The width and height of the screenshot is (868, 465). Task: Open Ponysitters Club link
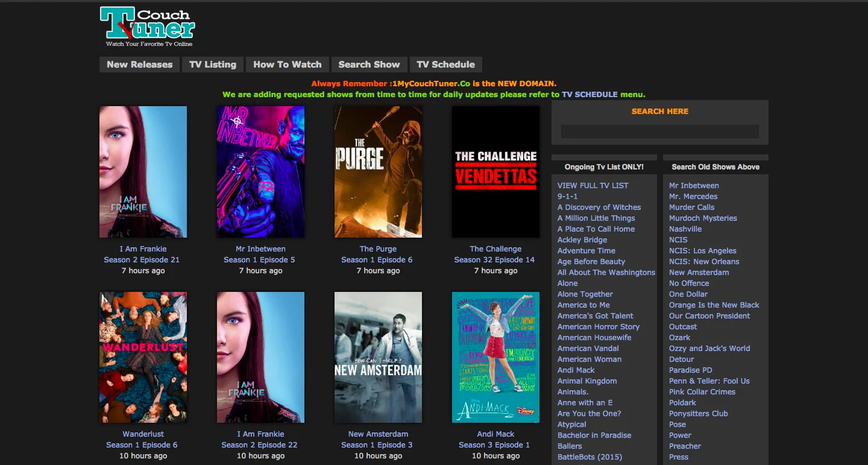(699, 414)
